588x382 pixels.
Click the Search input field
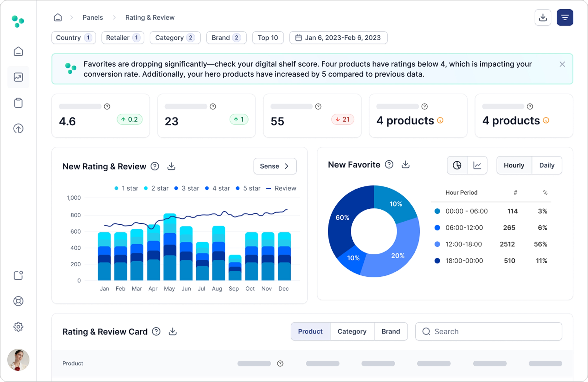tap(489, 331)
